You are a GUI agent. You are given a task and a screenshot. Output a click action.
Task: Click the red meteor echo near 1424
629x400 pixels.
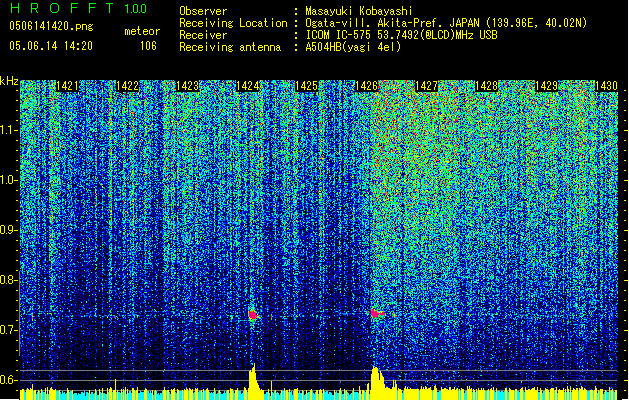[253, 315]
